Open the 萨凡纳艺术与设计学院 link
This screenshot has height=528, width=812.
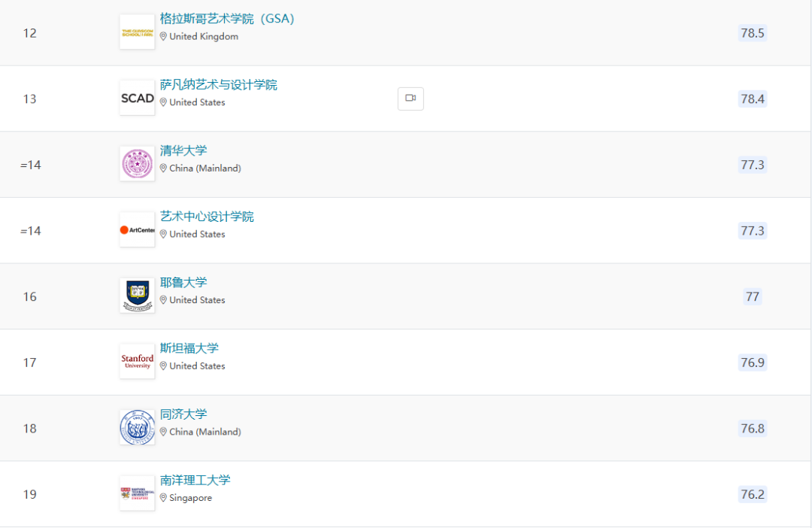219,85
